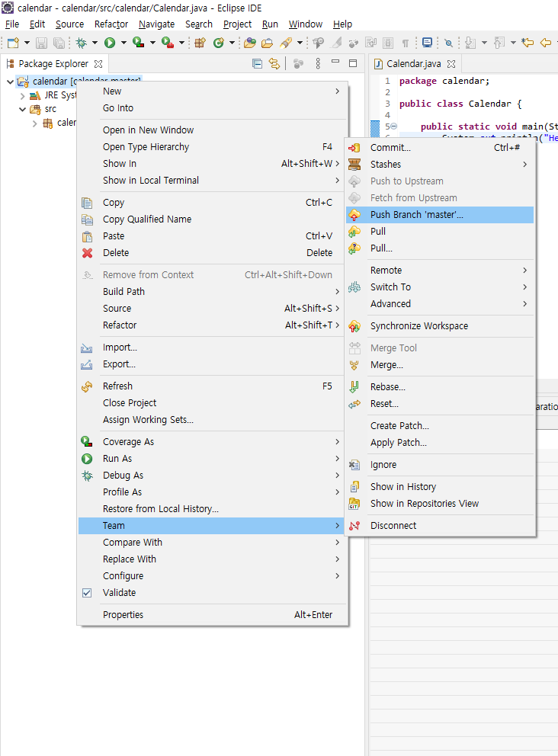Expand the calendar package node under src
Image resolution: width=558 pixels, height=756 pixels.
click(x=35, y=123)
